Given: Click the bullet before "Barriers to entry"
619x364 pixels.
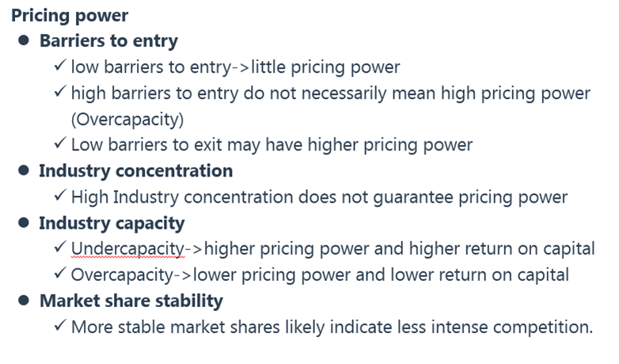Looking at the screenshot, I should 25,41.
